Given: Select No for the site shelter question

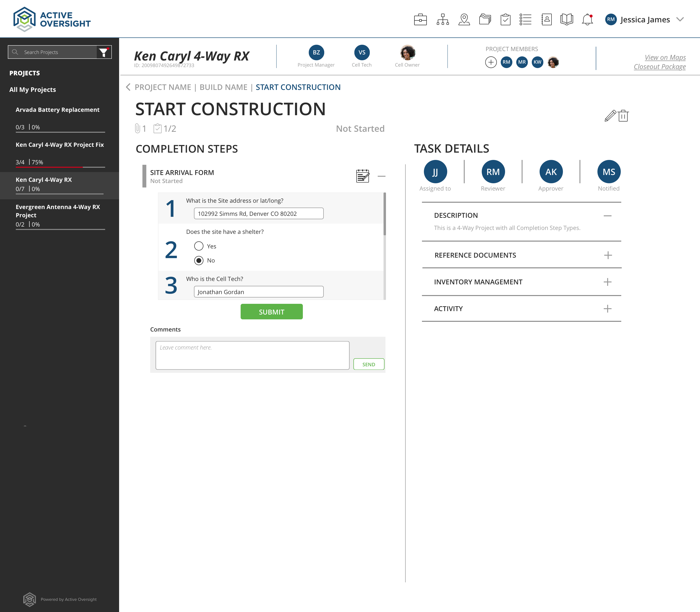Looking at the screenshot, I should pyautogui.click(x=199, y=260).
